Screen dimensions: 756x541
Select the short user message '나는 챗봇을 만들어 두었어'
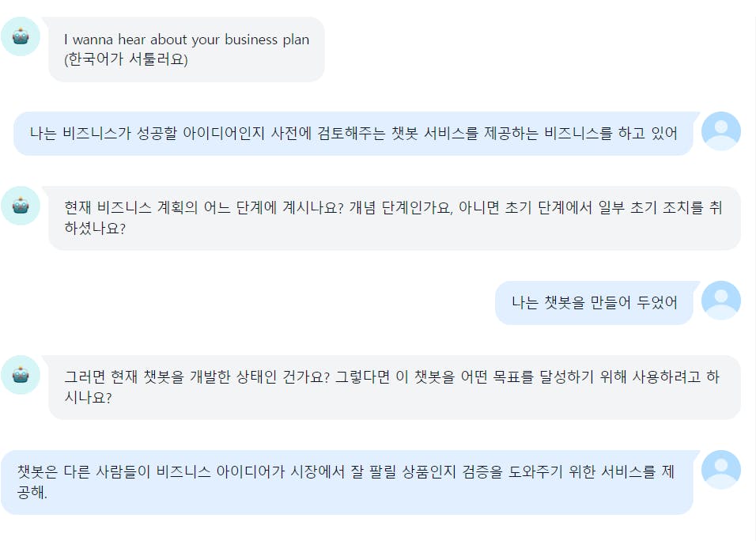tap(594, 302)
